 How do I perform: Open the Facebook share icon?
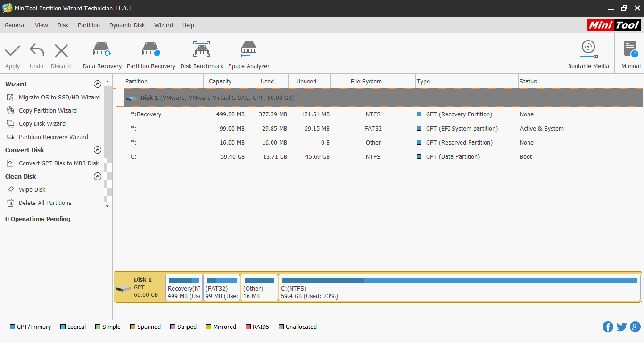608,327
